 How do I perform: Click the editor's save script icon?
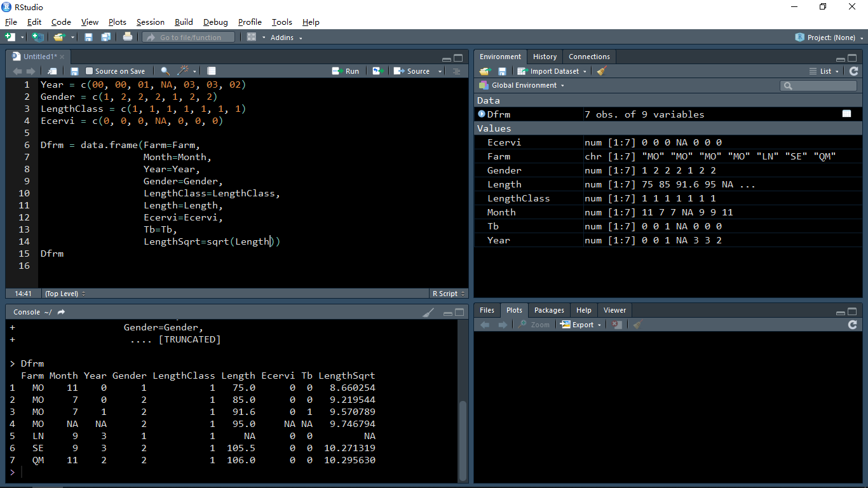point(74,71)
